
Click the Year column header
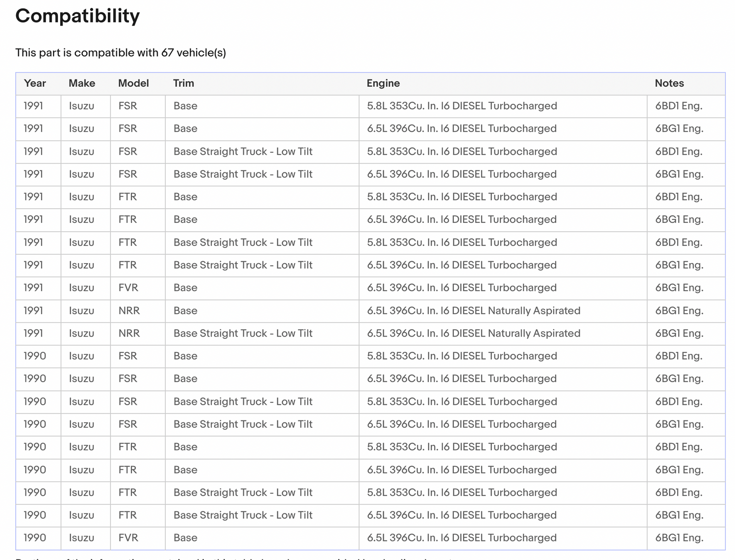point(35,83)
